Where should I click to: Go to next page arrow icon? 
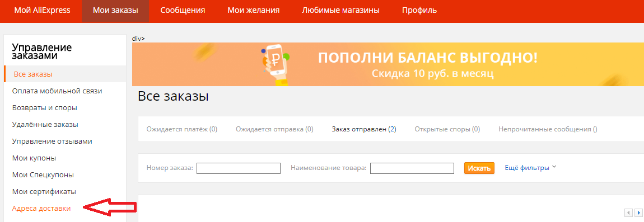pyautogui.click(x=638, y=212)
